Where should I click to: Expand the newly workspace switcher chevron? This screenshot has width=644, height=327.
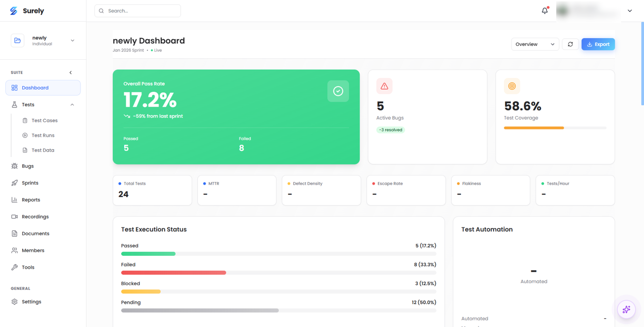72,41
